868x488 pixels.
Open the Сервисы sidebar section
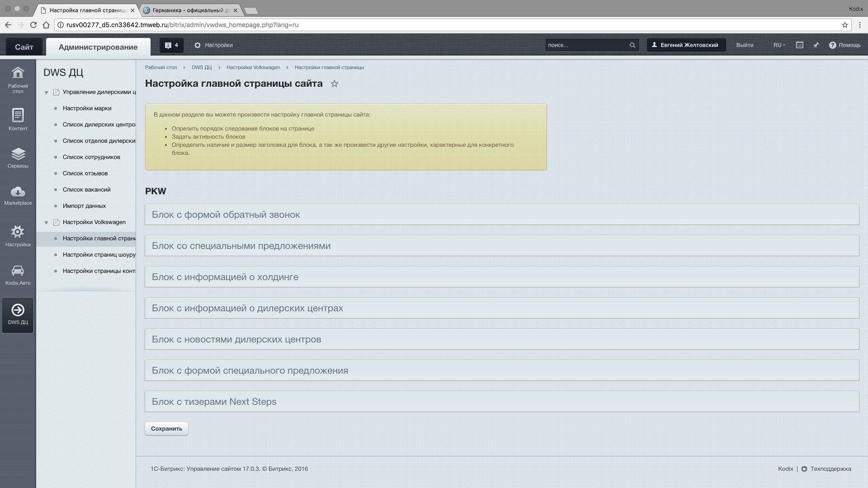click(18, 158)
